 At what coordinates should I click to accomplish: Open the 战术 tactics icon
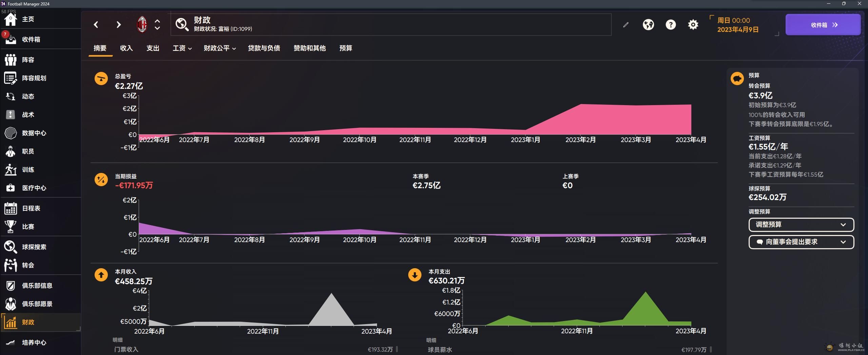point(11,115)
